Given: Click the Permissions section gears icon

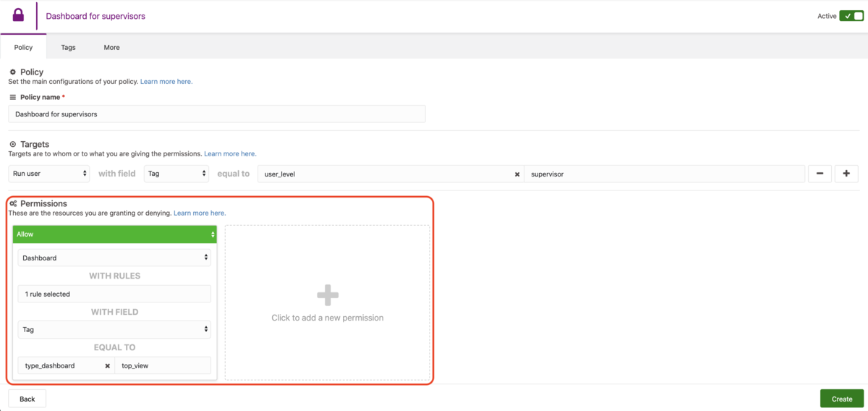Looking at the screenshot, I should 13,204.
